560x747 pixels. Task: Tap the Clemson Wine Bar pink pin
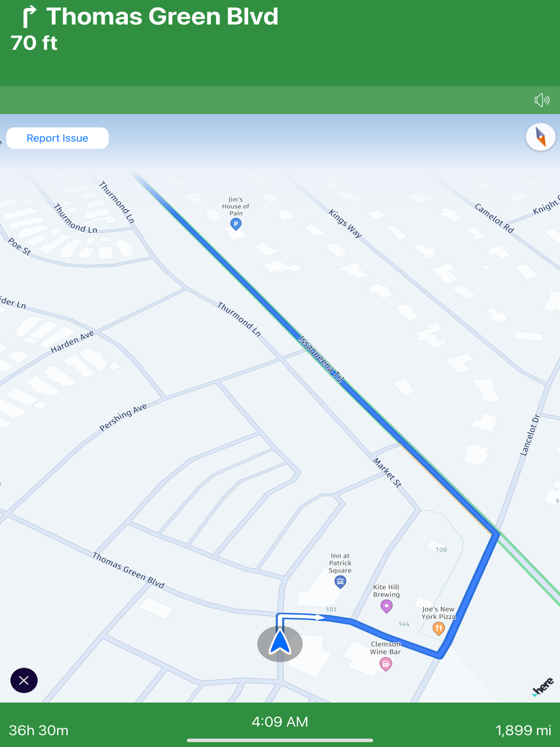point(385,664)
